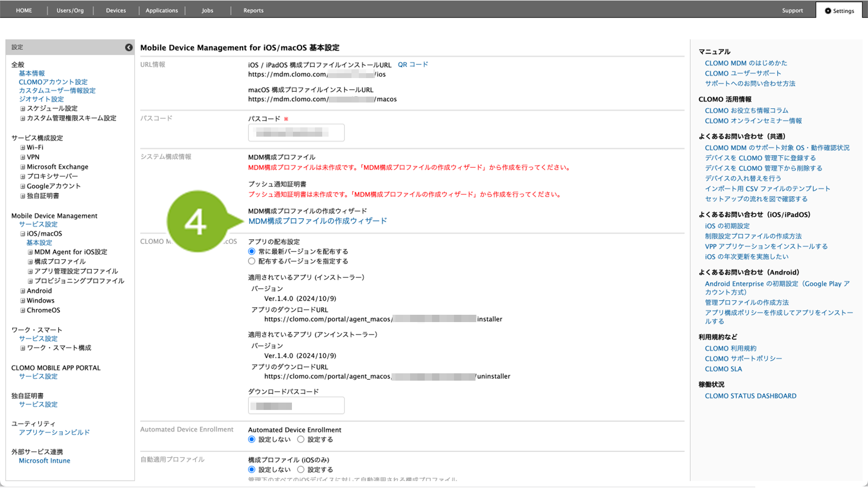The image size is (868, 488).
Task: Click the パスコード input field
Action: click(296, 133)
